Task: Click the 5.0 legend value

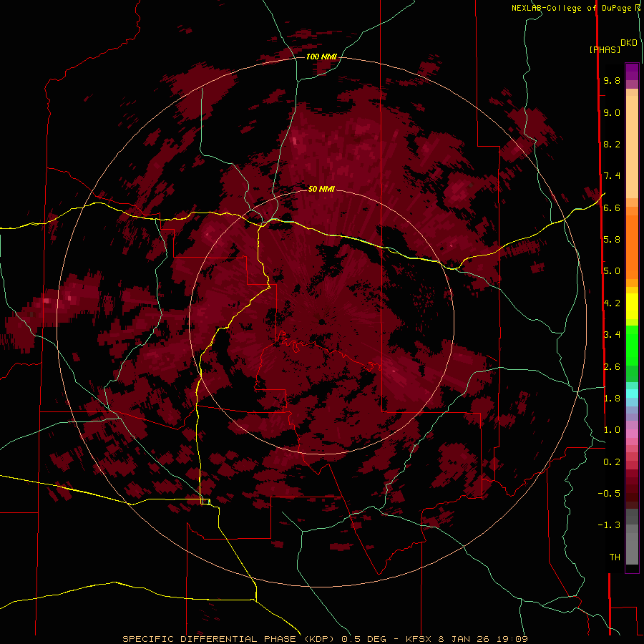Action: click(x=612, y=271)
